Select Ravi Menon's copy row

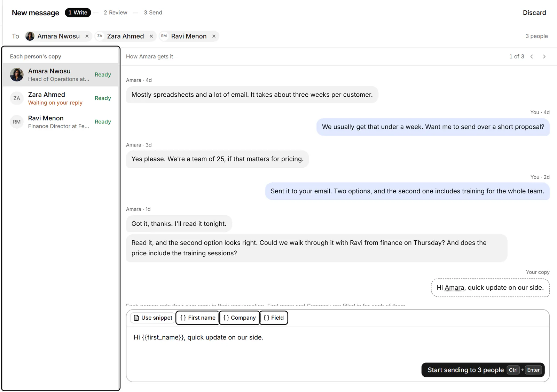tap(61, 122)
